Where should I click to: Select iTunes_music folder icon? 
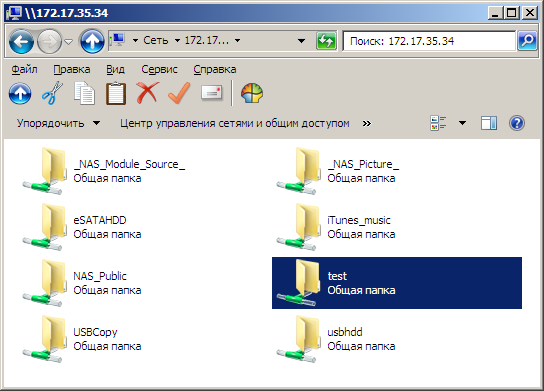point(299,227)
